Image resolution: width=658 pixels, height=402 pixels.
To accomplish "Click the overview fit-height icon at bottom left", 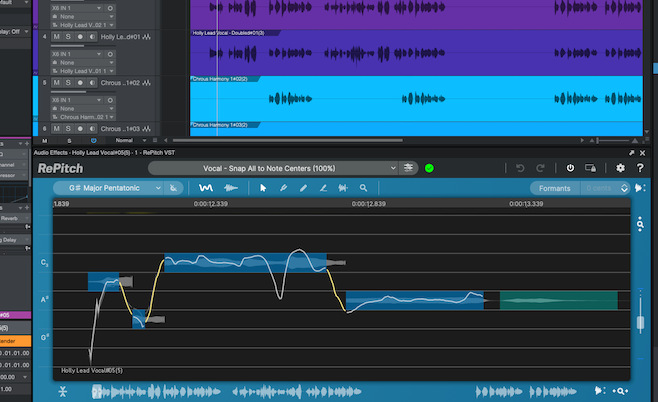I will pos(63,392).
